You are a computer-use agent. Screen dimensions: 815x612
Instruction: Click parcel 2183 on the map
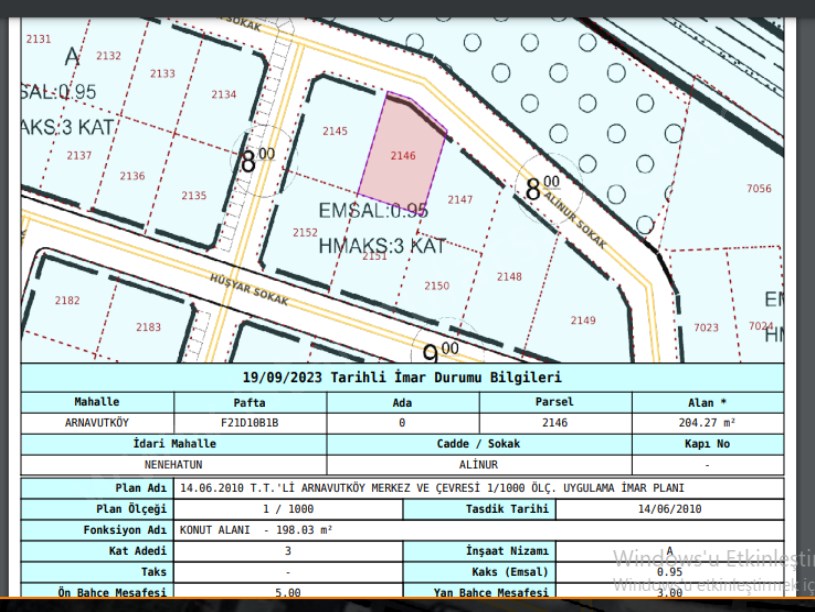click(x=148, y=327)
